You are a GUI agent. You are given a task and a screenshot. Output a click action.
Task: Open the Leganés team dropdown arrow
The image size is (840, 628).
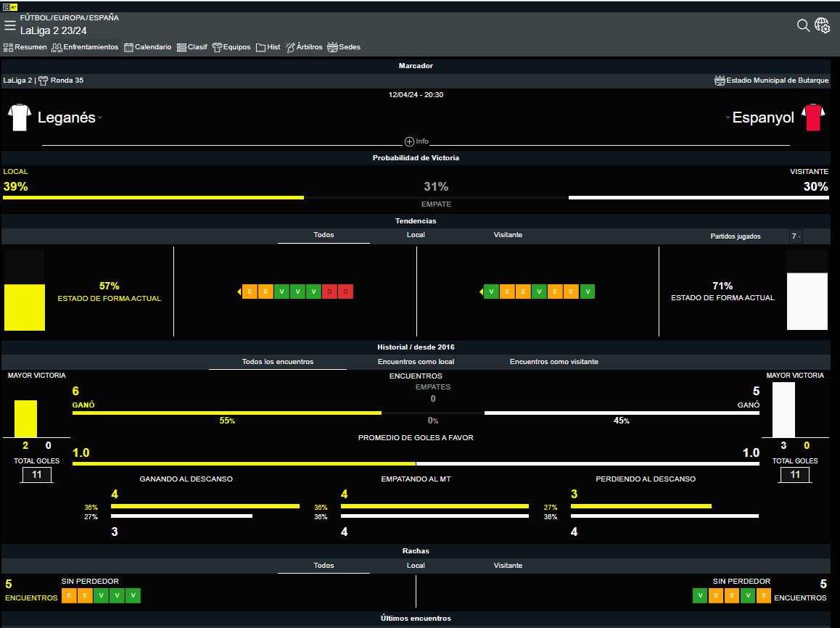[x=100, y=118]
